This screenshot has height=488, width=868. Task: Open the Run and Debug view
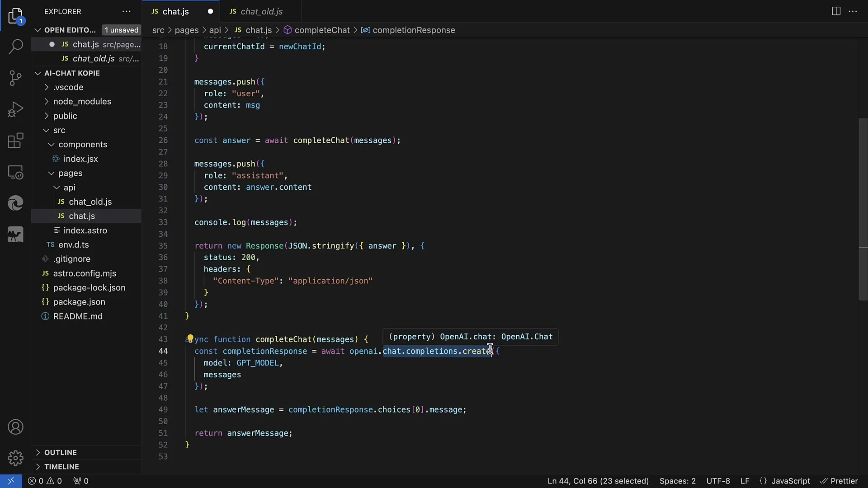(x=15, y=109)
